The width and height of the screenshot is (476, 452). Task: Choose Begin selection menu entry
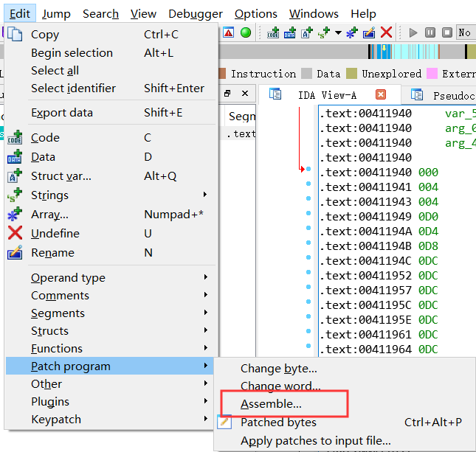tap(72, 53)
